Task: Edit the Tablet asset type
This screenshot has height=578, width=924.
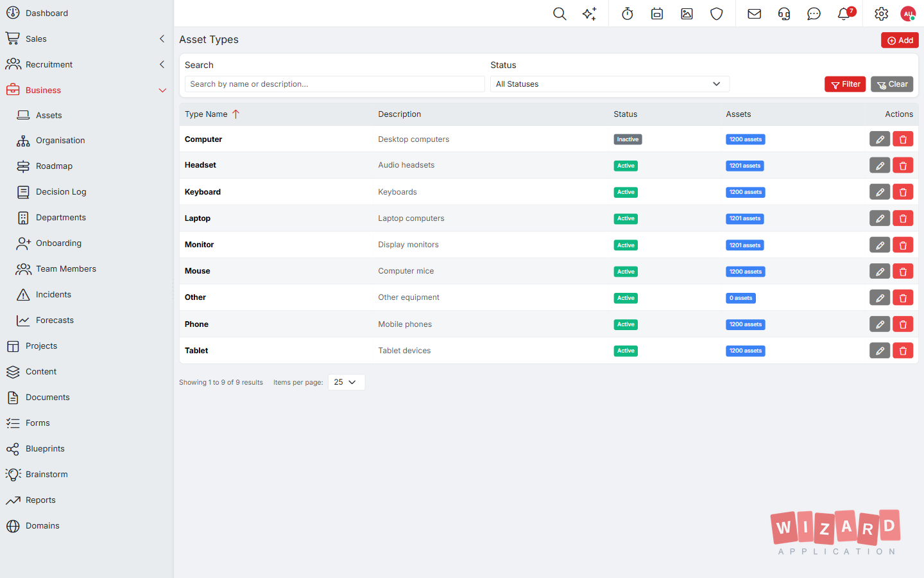Action: coord(880,351)
